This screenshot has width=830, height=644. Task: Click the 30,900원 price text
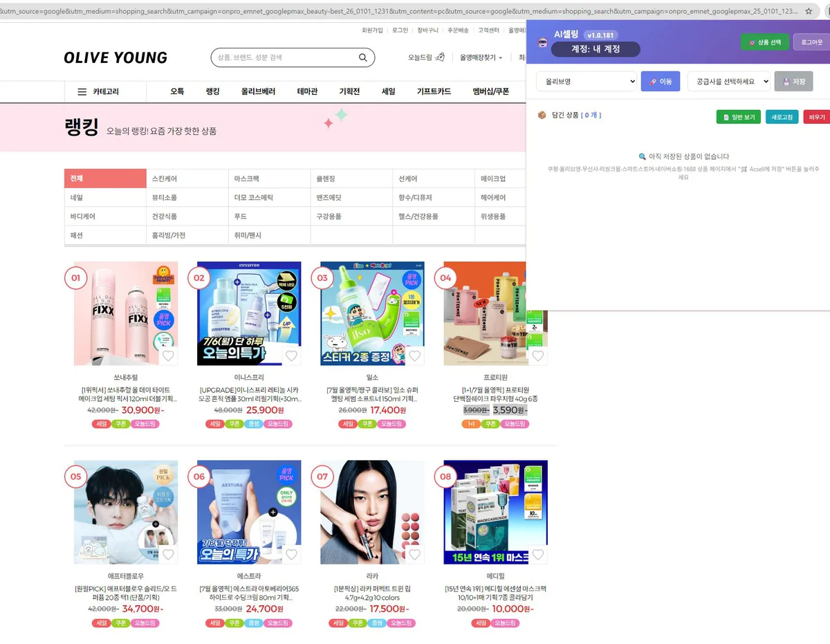coord(141,410)
